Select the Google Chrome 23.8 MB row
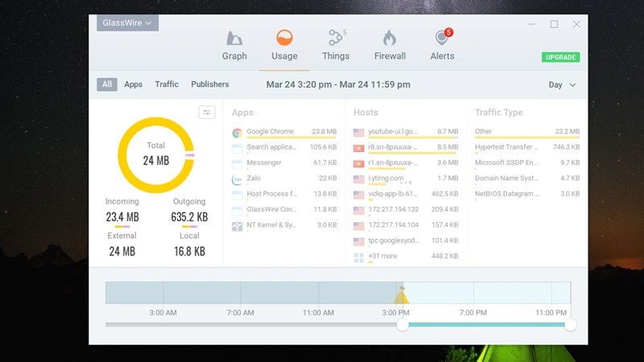 (x=284, y=132)
